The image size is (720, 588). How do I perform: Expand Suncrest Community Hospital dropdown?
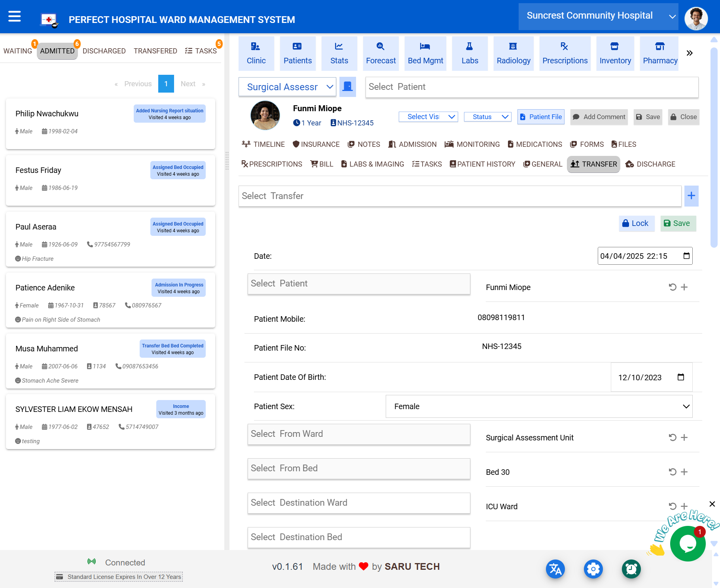point(598,17)
